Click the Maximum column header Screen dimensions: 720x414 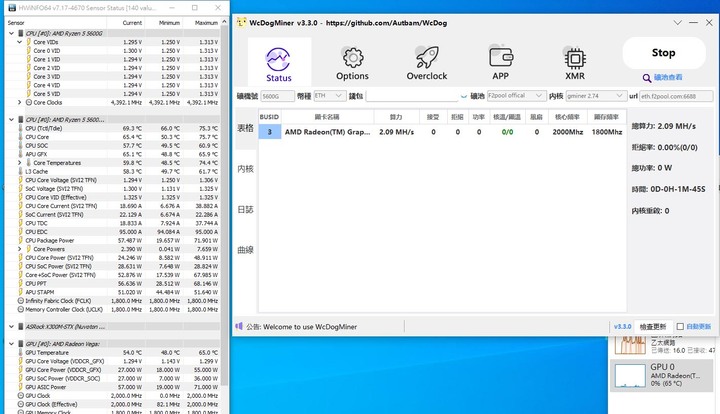pyautogui.click(x=201, y=22)
